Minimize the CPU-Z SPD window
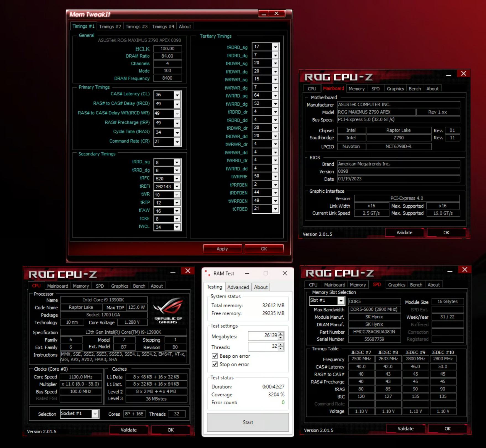Viewport: 486px width, 448px height. tap(450, 271)
